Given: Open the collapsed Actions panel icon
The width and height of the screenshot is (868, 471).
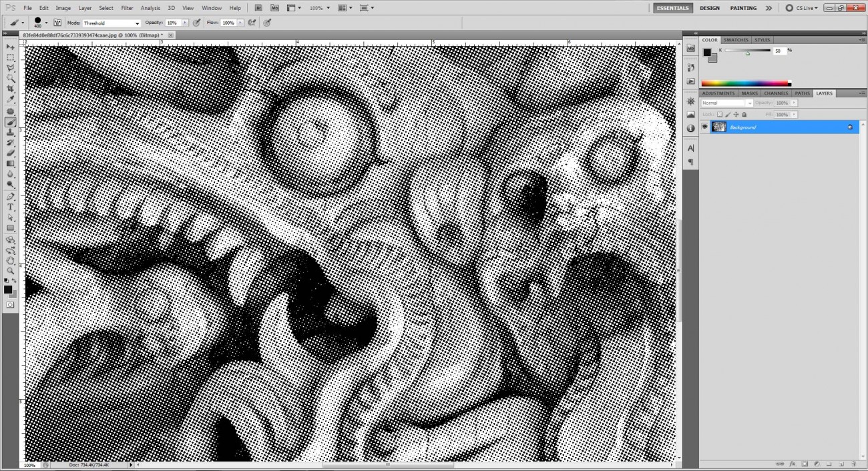Looking at the screenshot, I should tap(690, 81).
